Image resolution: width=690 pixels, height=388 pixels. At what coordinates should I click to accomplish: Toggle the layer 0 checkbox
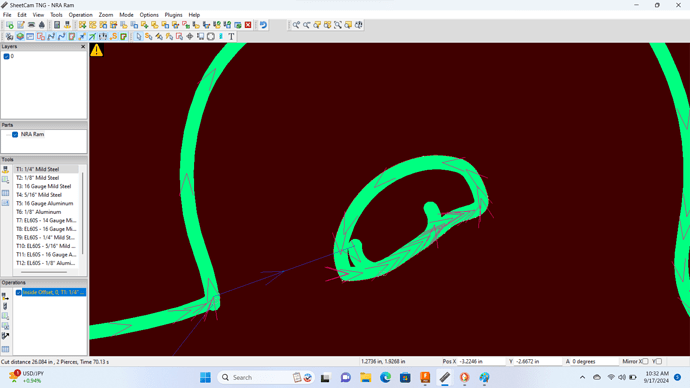pos(6,56)
